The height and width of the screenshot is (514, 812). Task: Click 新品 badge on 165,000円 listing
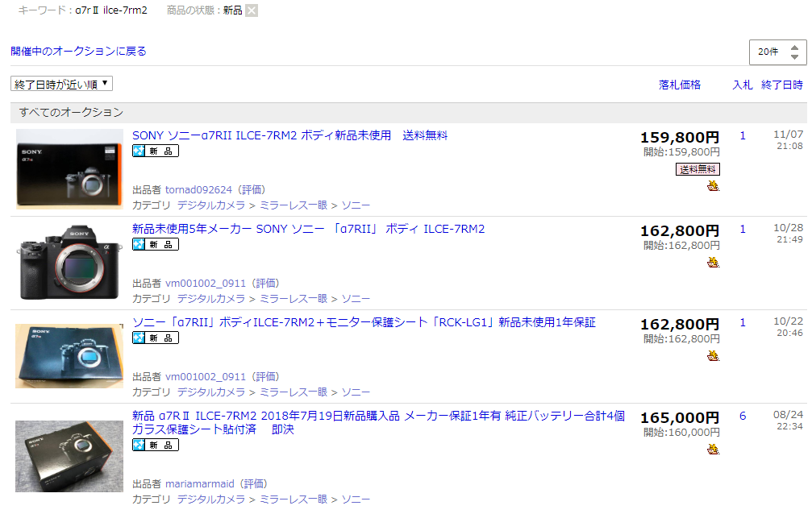point(156,446)
